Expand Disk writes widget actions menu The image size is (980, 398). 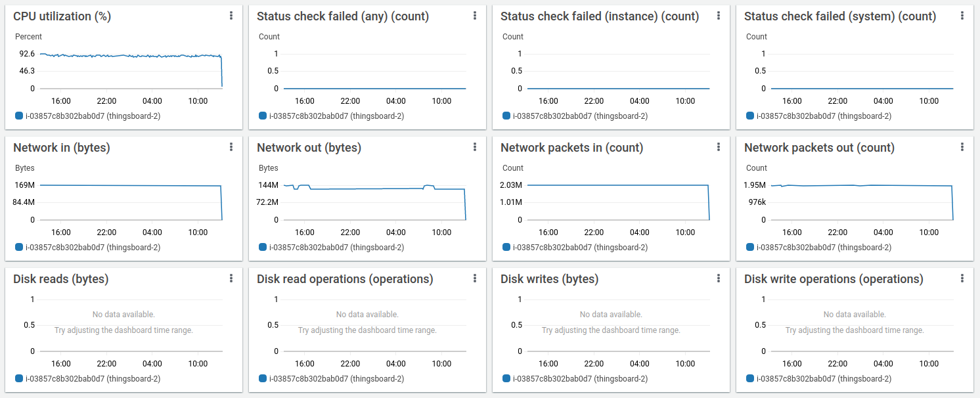tap(719, 278)
